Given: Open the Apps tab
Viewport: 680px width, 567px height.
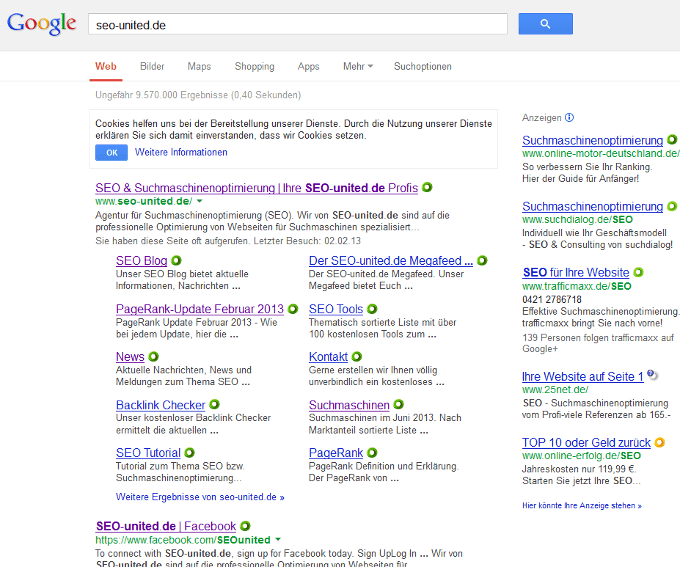Looking at the screenshot, I should (x=308, y=66).
